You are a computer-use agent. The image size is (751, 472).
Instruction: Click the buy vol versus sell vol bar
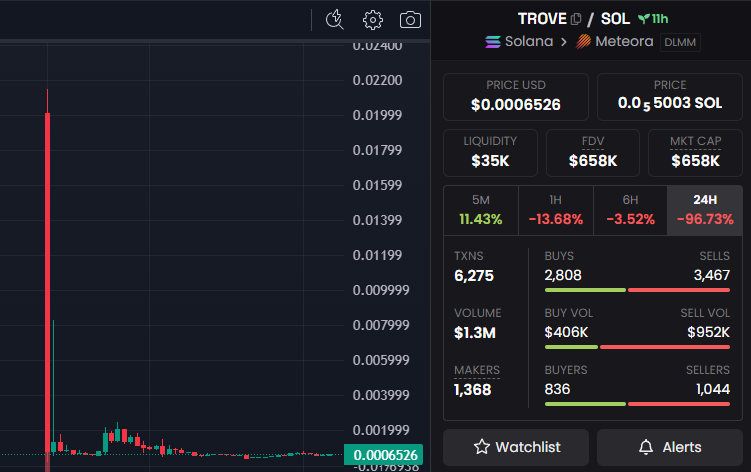(637, 347)
